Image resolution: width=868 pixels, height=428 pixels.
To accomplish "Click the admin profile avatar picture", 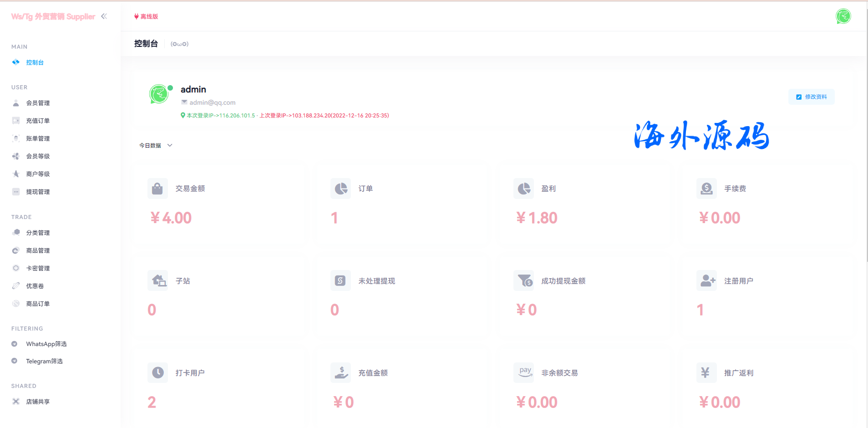I will pos(159,94).
